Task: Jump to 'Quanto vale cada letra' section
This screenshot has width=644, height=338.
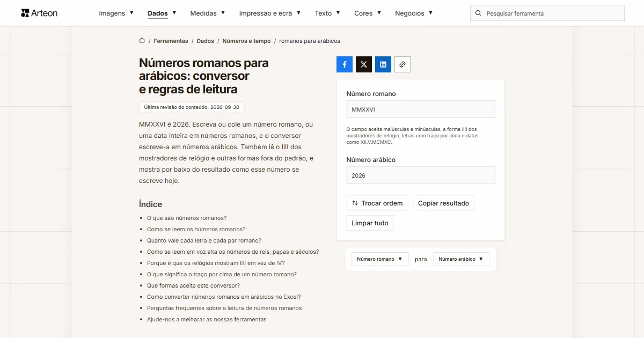Action: pyautogui.click(x=204, y=240)
